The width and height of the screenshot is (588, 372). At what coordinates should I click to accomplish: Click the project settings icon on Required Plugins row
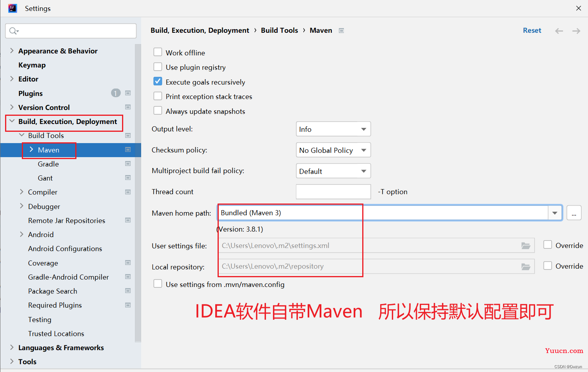point(128,305)
